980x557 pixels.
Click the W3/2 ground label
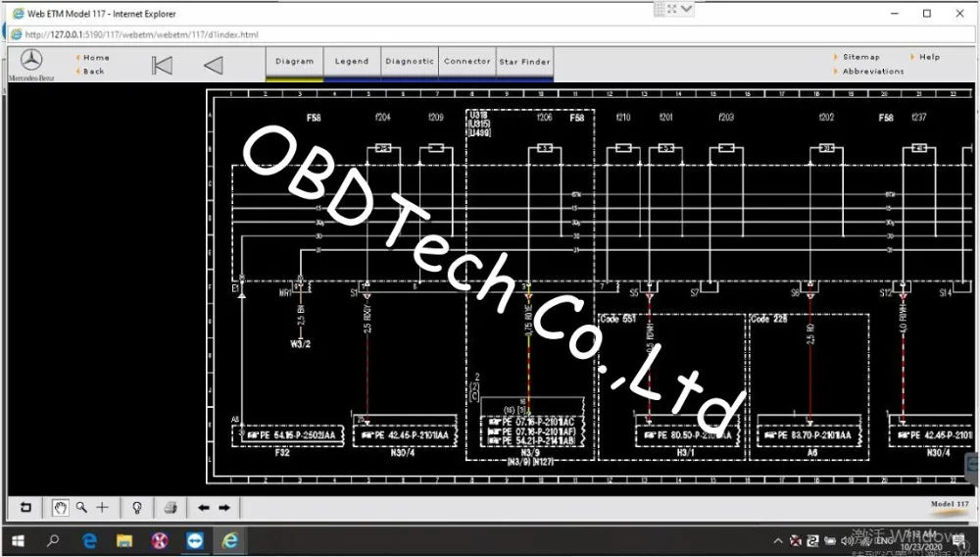tap(300, 344)
